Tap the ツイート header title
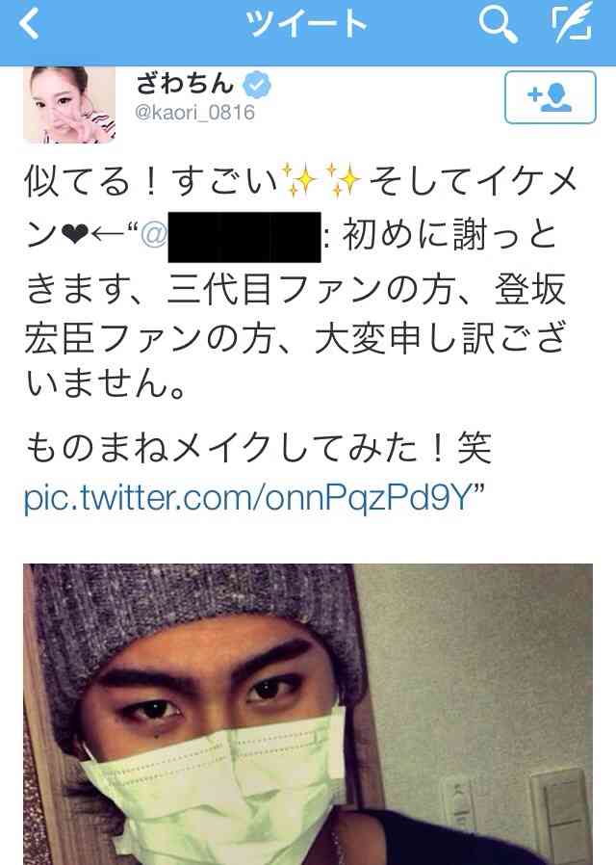Viewport: 616px width, 865px height. click(306, 25)
